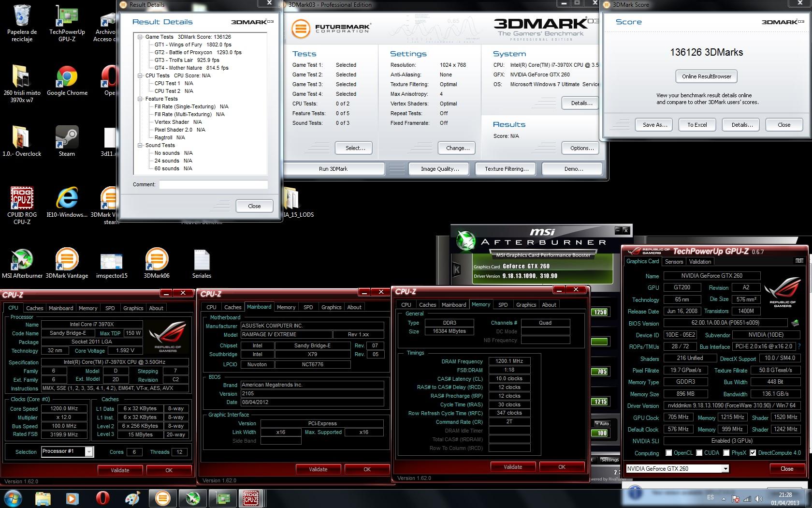Toggle the DirectCompute 4.0 checkbox
The height and width of the screenshot is (508, 812).
coord(753,453)
